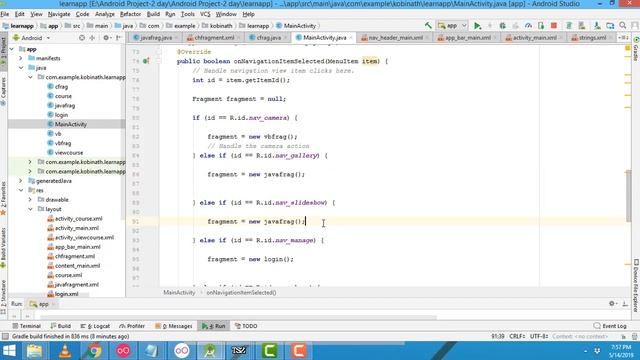Open the Terminal tool window
This screenshot has height=360, width=640.
coord(27,326)
